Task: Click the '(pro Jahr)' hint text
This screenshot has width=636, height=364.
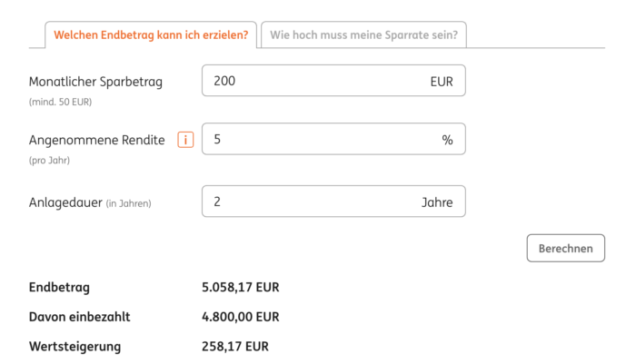Action: click(49, 161)
